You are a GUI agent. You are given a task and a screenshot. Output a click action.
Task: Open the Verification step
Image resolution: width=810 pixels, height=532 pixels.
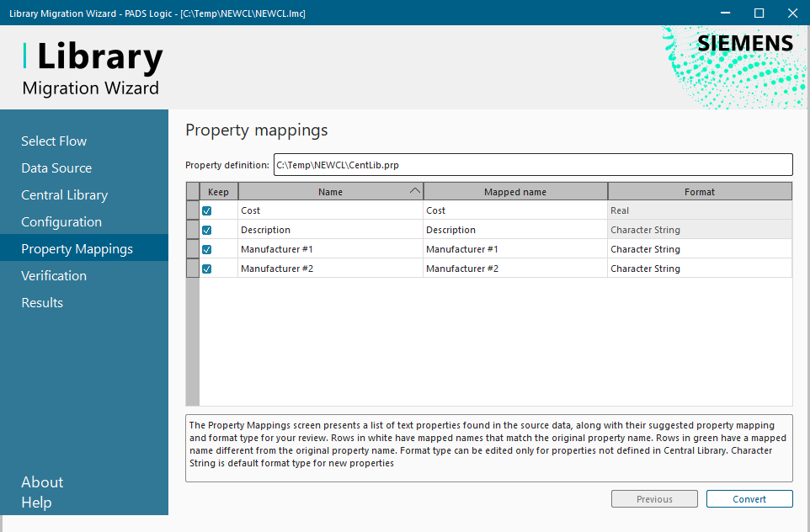coord(54,275)
